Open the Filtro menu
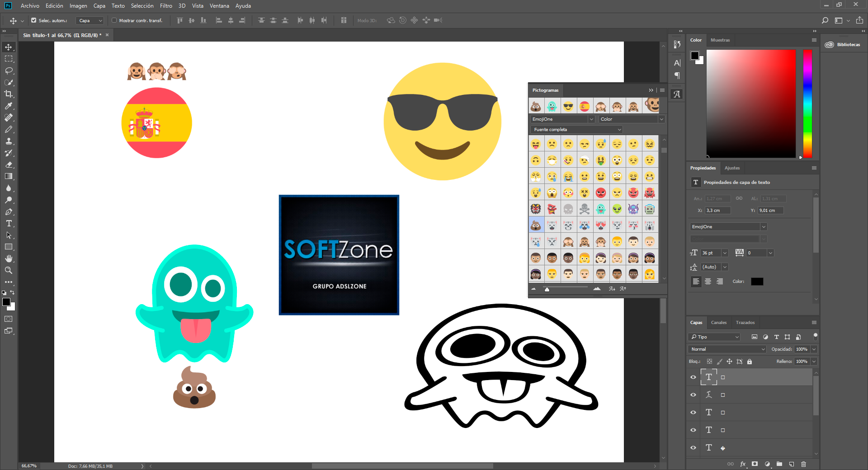The width and height of the screenshot is (868, 470). click(x=166, y=6)
